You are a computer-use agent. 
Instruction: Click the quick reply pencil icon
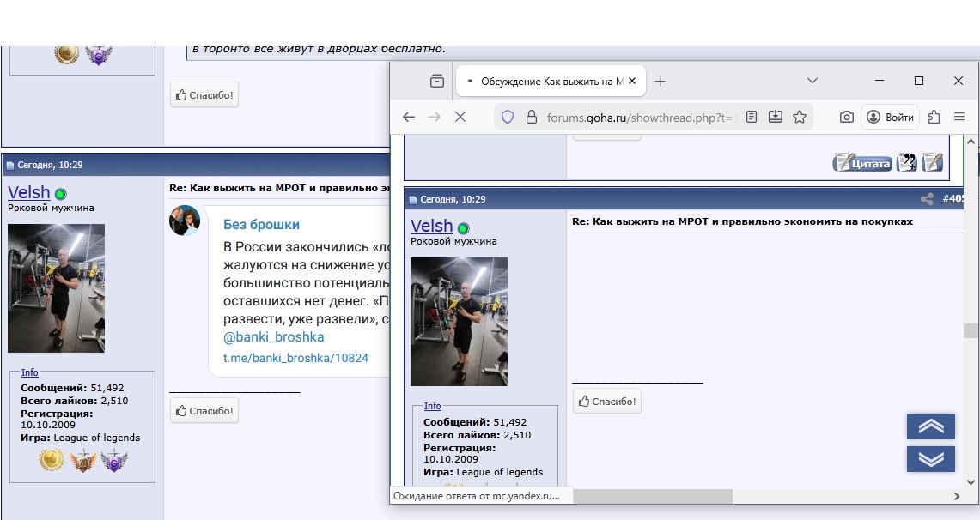[932, 162]
